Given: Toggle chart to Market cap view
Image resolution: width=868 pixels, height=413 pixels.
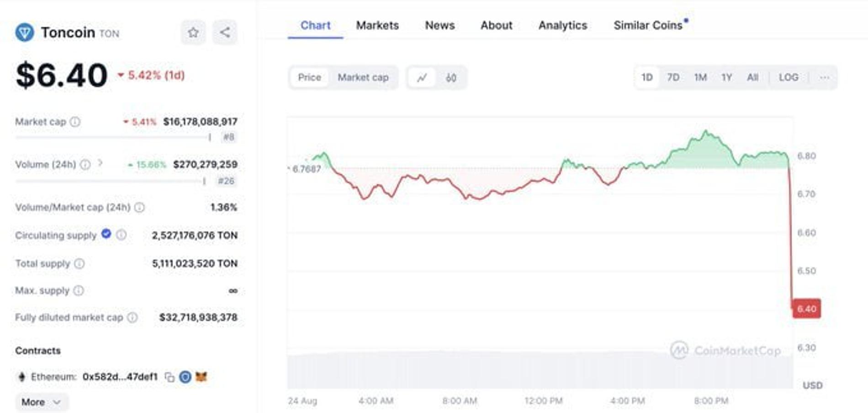Looking at the screenshot, I should click(x=363, y=78).
